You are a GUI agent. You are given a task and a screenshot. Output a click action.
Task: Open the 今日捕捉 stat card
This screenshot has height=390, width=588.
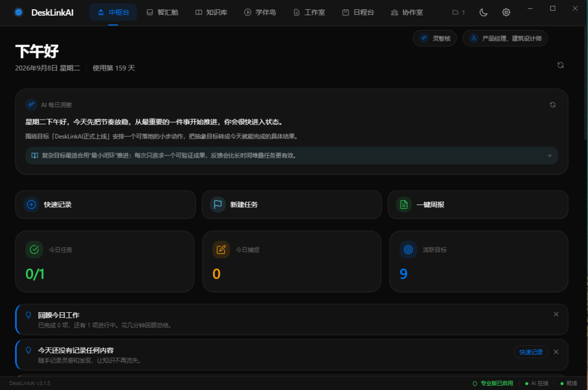tap(292, 261)
